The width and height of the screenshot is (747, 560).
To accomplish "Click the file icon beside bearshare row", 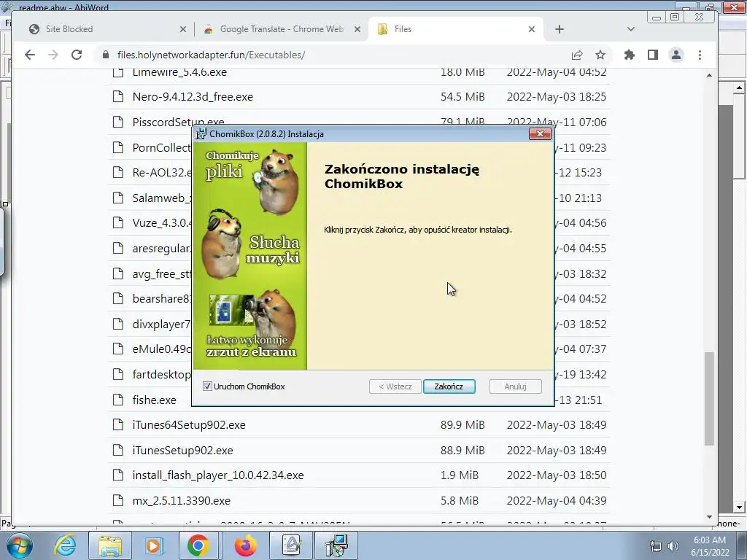I will tap(117, 298).
